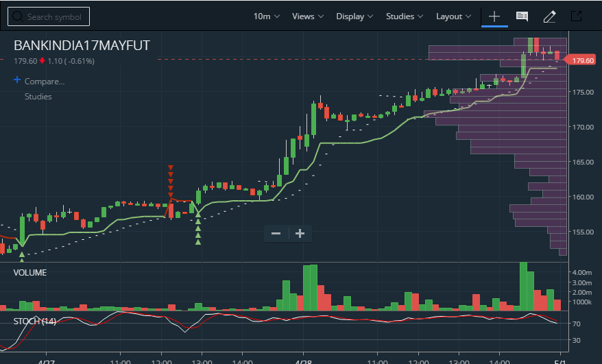Open the head-up display comment icon
The height and width of the screenshot is (364, 602).
coord(522,16)
